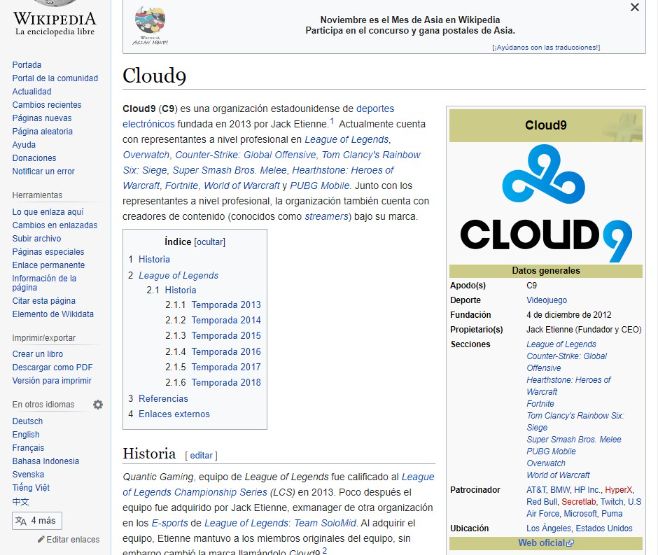Image resolution: width=658 pixels, height=555 pixels.
Task: Click Donaciones in the sidebar
Action: (x=34, y=158)
